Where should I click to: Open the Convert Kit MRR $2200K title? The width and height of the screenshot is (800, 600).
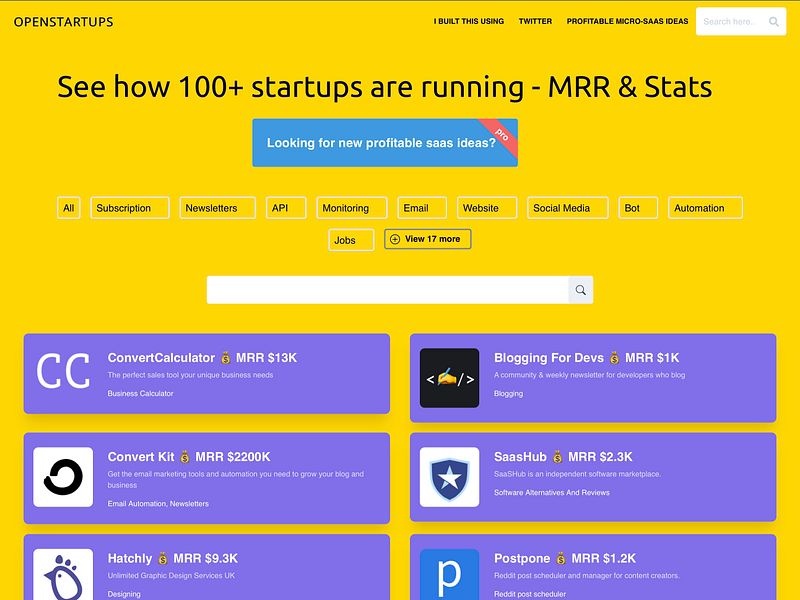[x=189, y=457]
